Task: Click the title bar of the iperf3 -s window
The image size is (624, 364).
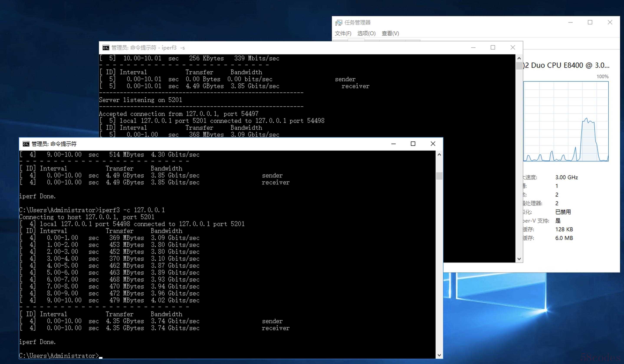Action: point(297,48)
